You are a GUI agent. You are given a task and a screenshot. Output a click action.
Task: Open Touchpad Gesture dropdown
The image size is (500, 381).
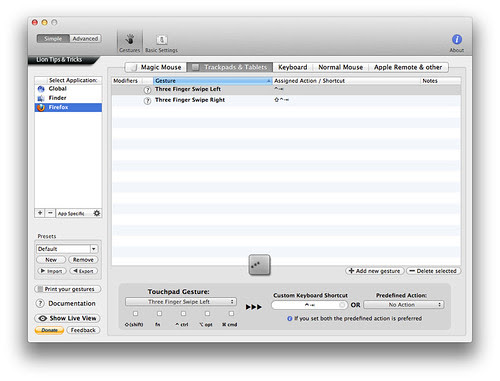coord(181,302)
